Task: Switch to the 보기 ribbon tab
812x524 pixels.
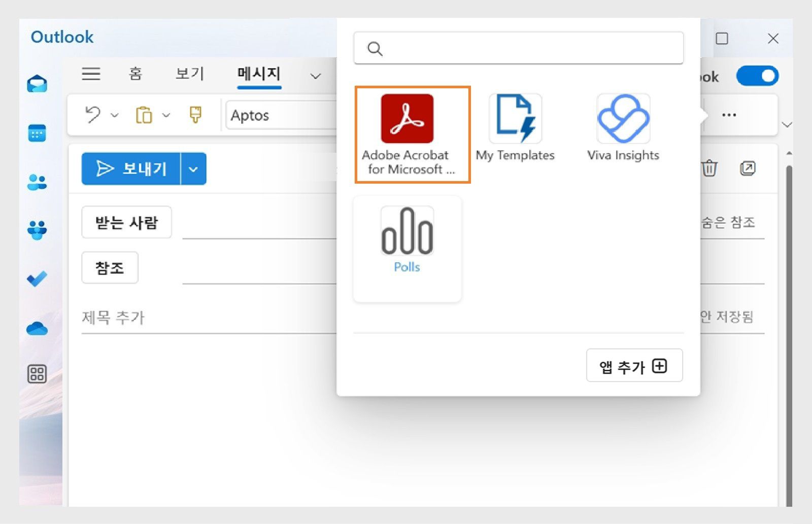Action: tap(189, 74)
